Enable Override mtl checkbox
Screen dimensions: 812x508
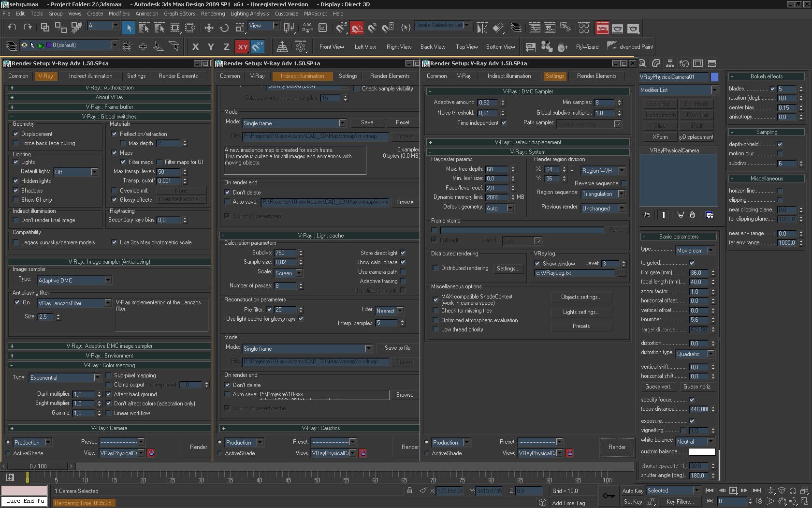point(115,191)
